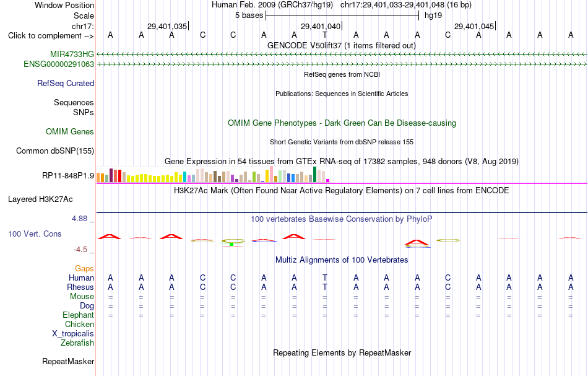Click the GTEx tissue expression bar chart
The width and height of the screenshot is (588, 376).
pos(213,175)
